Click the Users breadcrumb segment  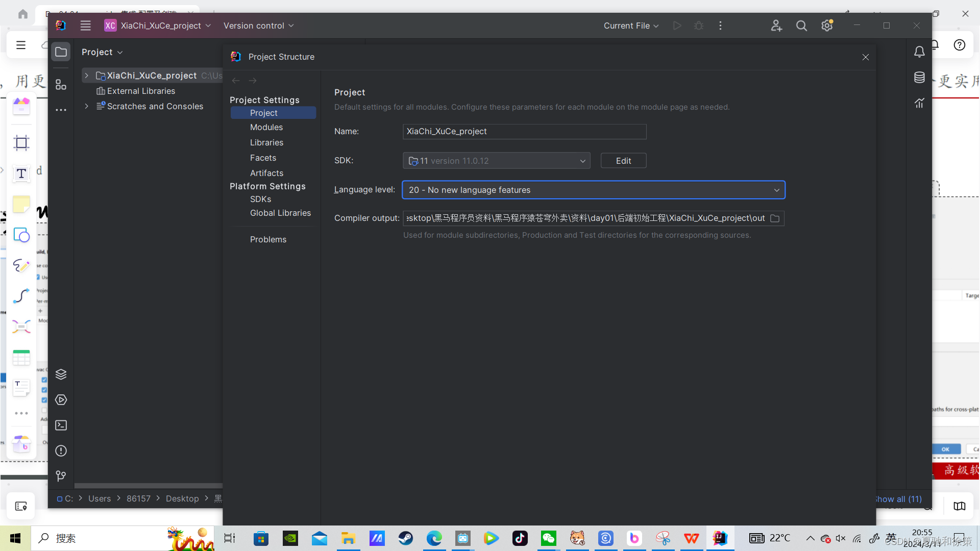pos(99,498)
